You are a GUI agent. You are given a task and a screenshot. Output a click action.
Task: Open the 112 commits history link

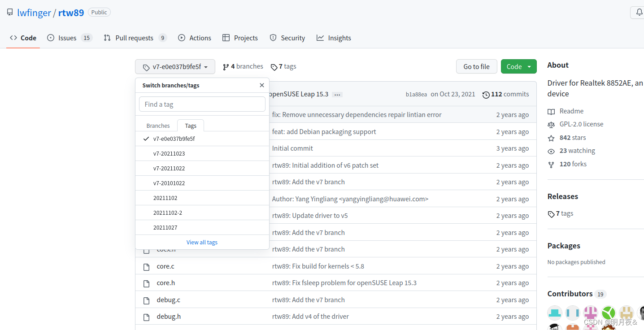(x=506, y=94)
